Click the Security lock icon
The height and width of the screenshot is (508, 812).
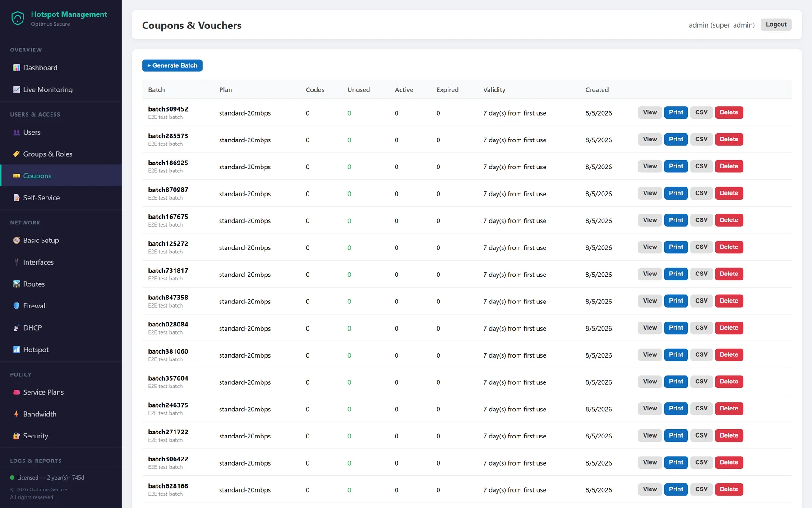pyautogui.click(x=16, y=436)
